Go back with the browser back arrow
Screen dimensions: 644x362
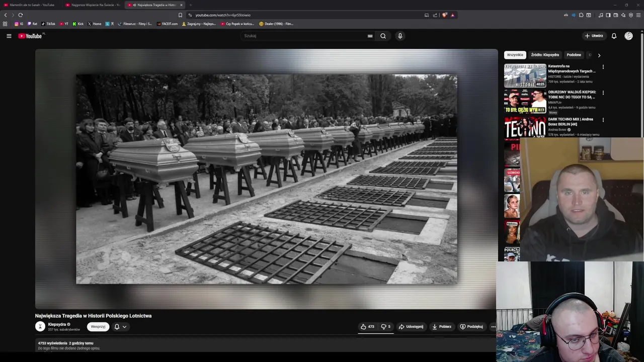click(6, 15)
